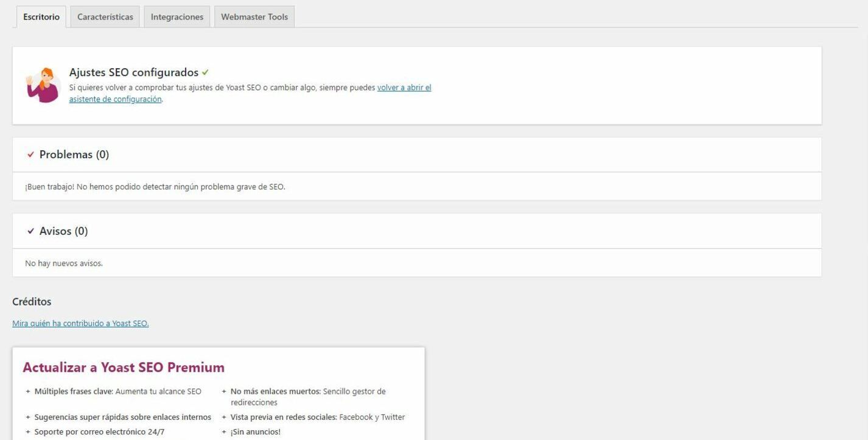The width and height of the screenshot is (868, 440).
Task: Collapse the Problemas (0) section
Action: (x=417, y=155)
